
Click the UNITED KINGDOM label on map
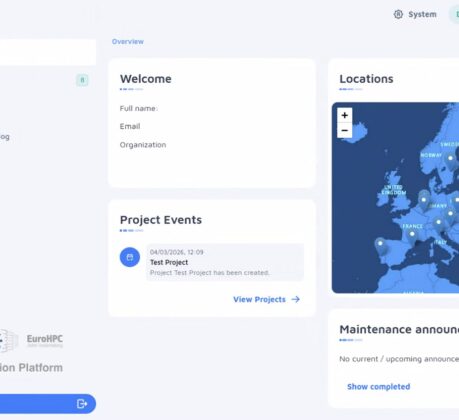click(394, 190)
